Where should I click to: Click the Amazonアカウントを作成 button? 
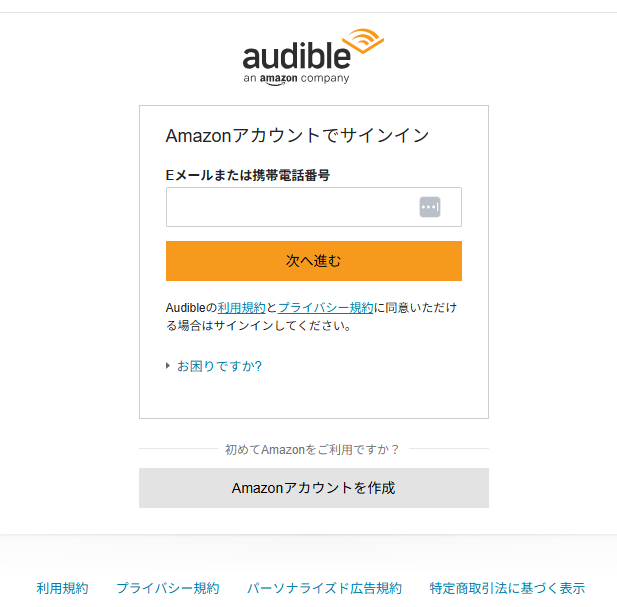[x=313, y=488]
